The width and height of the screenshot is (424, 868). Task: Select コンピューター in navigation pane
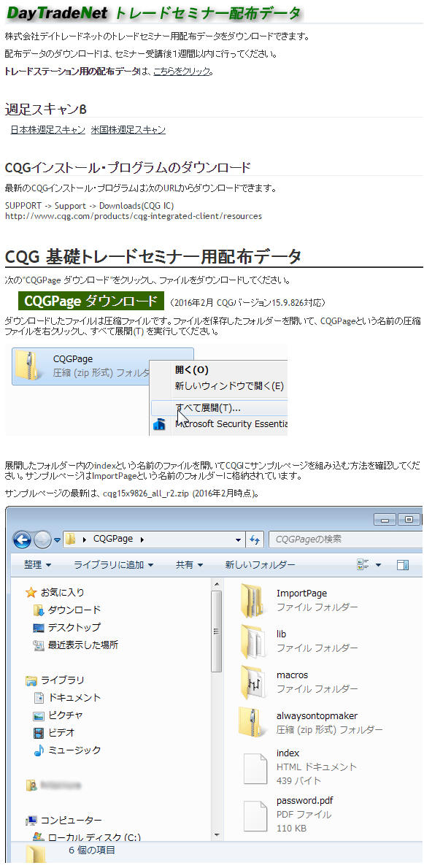(72, 820)
